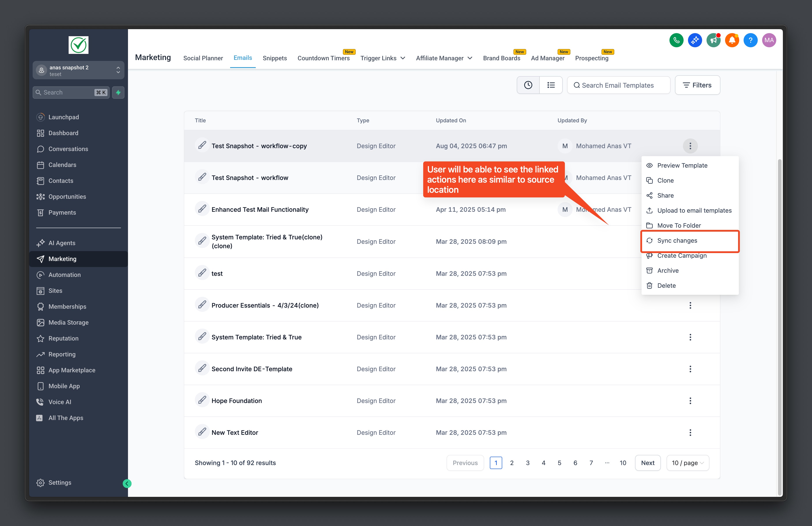Click the green lightning quick actions icon

coord(118,93)
